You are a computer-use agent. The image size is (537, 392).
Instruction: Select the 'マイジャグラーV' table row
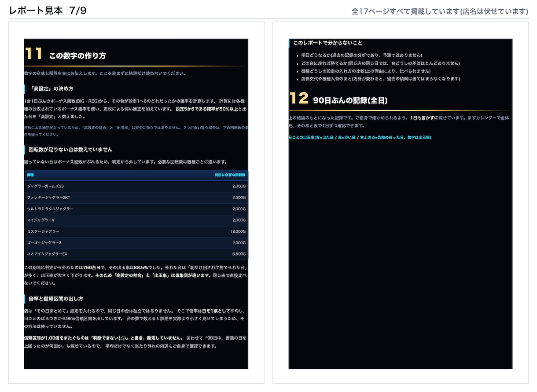tap(136, 220)
